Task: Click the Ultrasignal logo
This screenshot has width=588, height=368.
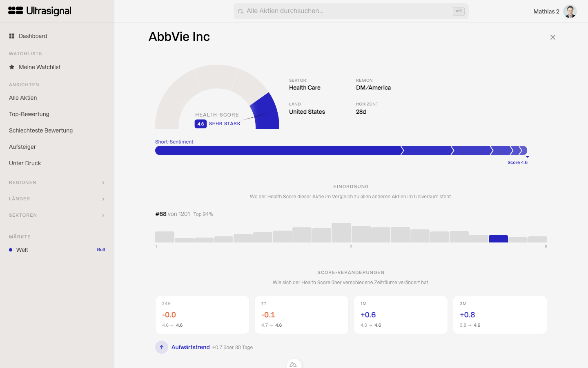Action: pos(40,11)
